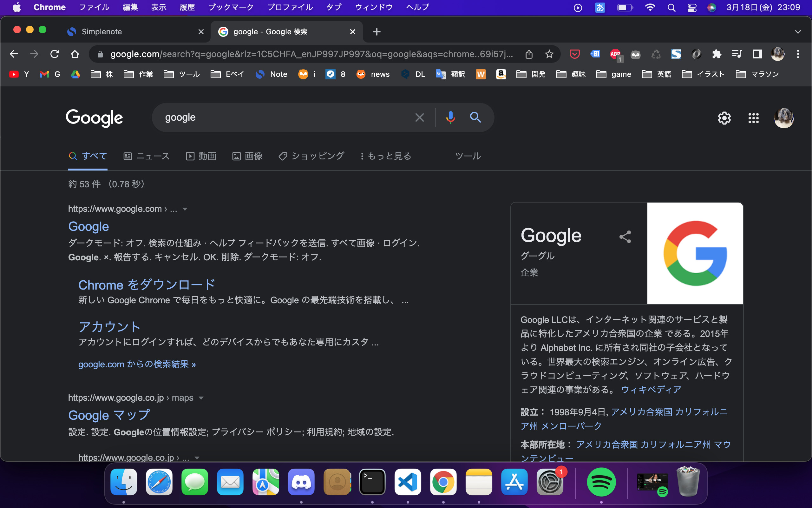
Task: Open Wi-Fi status in menu bar
Action: click(x=650, y=7)
